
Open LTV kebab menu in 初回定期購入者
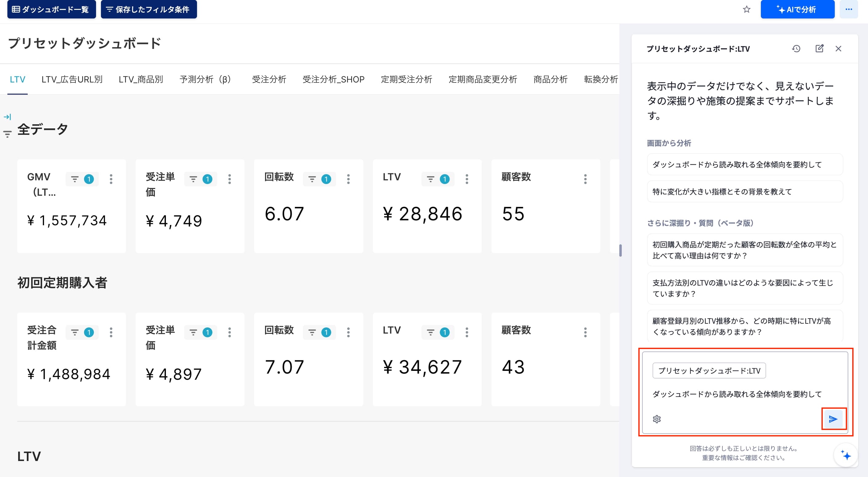pyautogui.click(x=467, y=332)
